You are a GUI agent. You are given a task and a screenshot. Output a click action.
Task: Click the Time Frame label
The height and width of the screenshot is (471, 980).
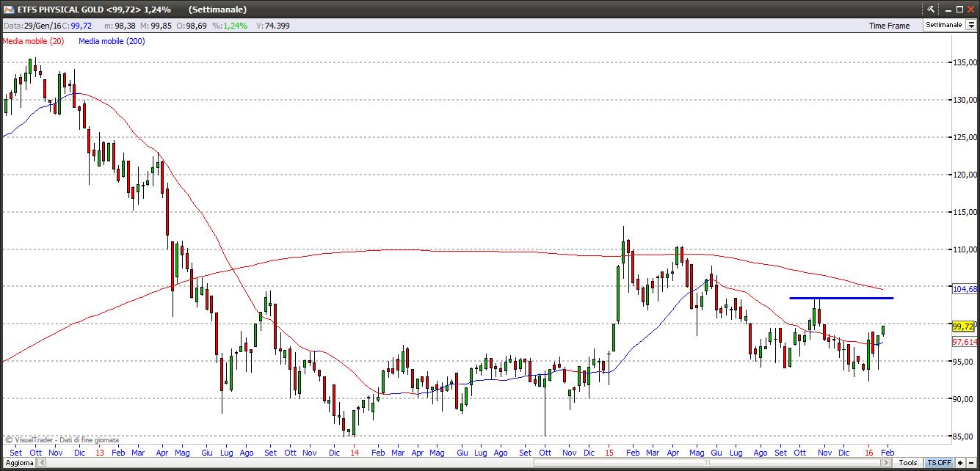click(x=889, y=26)
